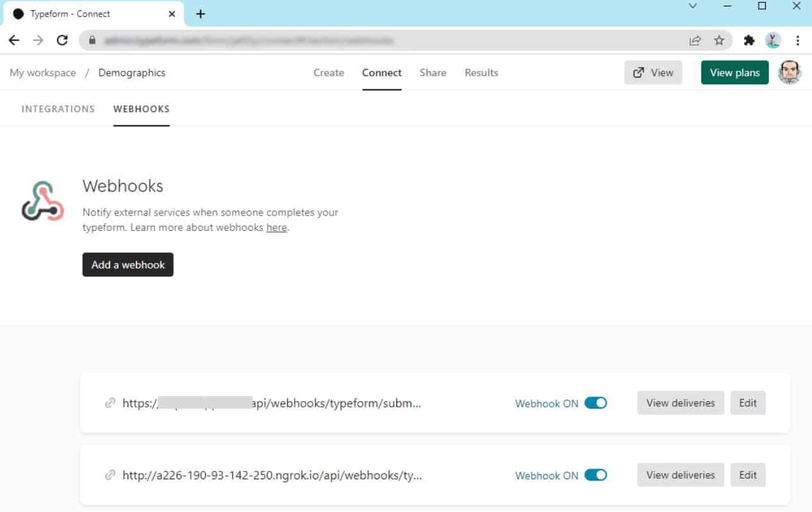The width and height of the screenshot is (812, 512).
Task: Click Webhook ON label in typeform/subm row
Action: coord(546,404)
